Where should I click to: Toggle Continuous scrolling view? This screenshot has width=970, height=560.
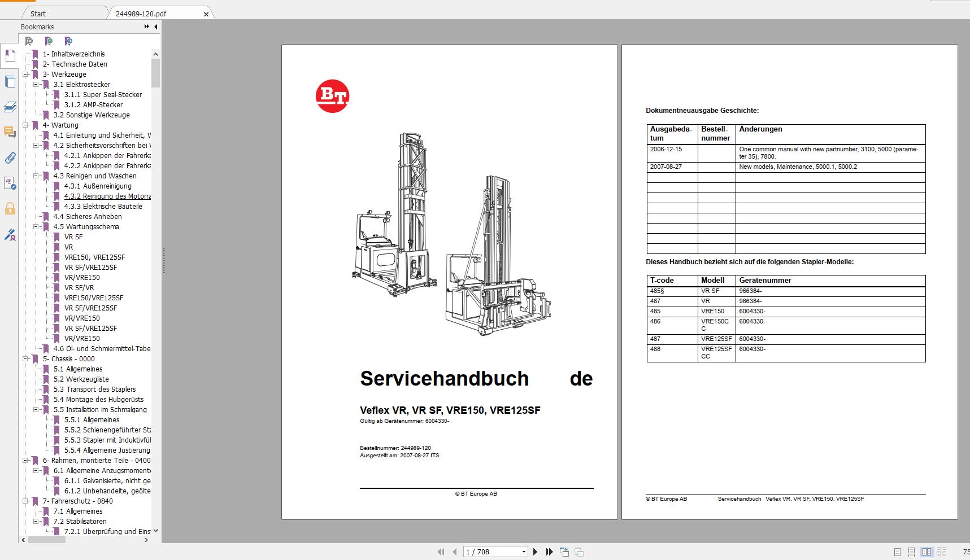(x=912, y=551)
